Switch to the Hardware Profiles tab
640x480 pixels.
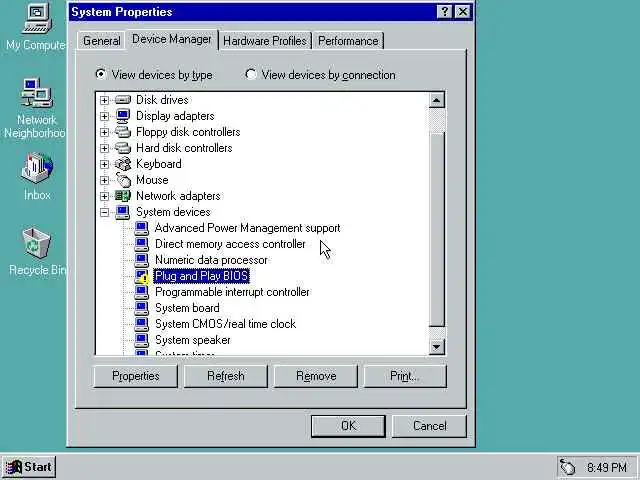coord(265,41)
